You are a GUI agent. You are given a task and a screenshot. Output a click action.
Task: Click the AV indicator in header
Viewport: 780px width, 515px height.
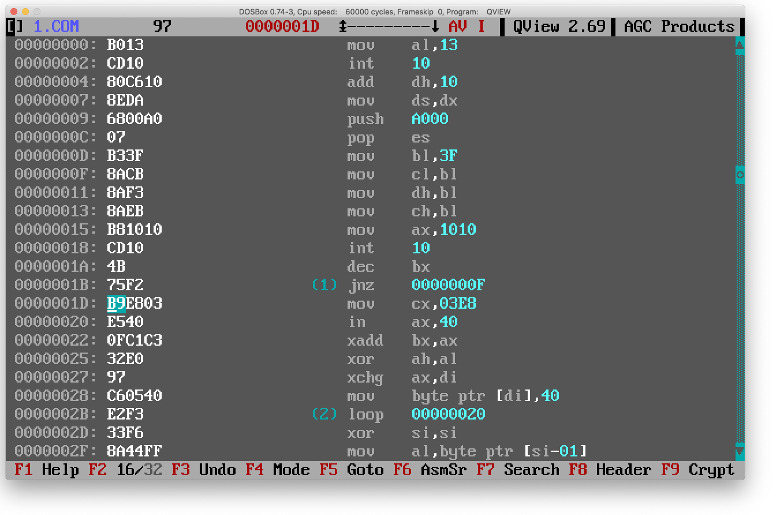coord(458,26)
